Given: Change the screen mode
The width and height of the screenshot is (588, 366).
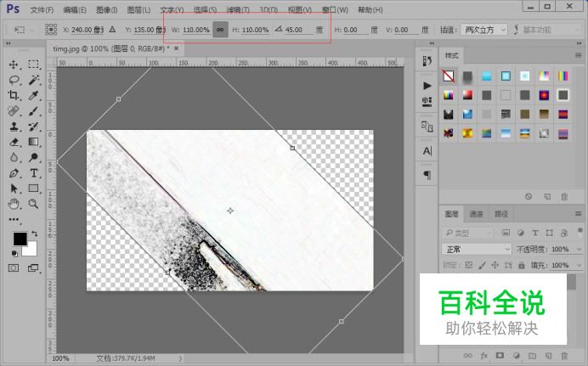Looking at the screenshot, I should [33, 267].
